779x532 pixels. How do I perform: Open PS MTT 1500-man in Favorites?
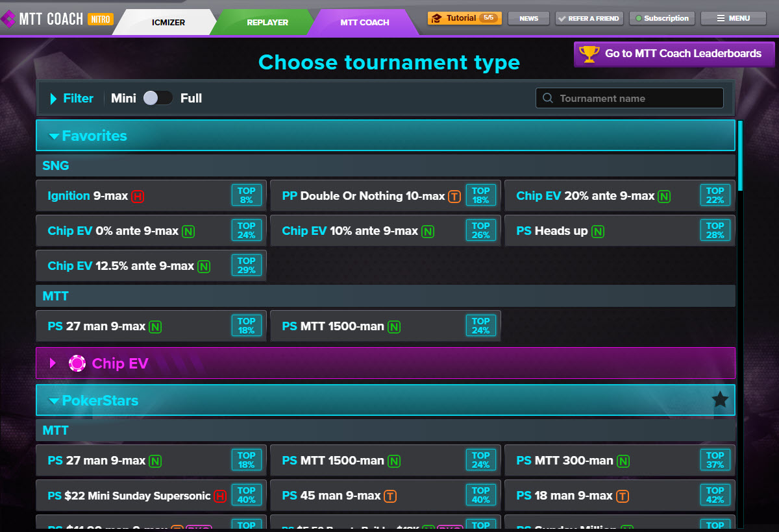[x=386, y=326]
